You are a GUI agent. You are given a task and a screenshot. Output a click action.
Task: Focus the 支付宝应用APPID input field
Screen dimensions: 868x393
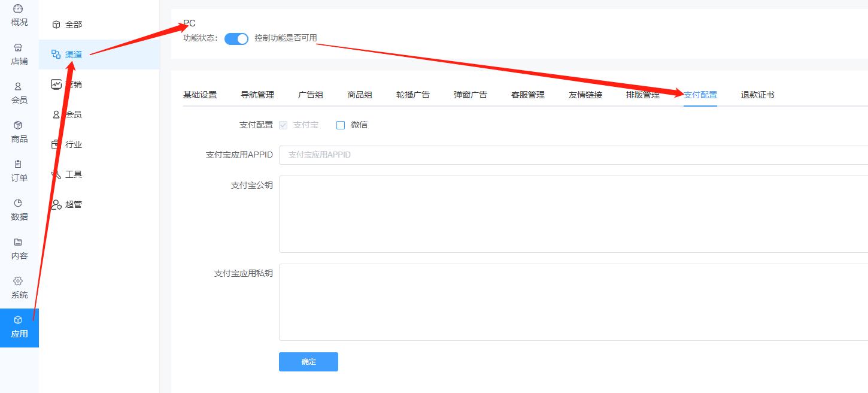[x=573, y=155]
